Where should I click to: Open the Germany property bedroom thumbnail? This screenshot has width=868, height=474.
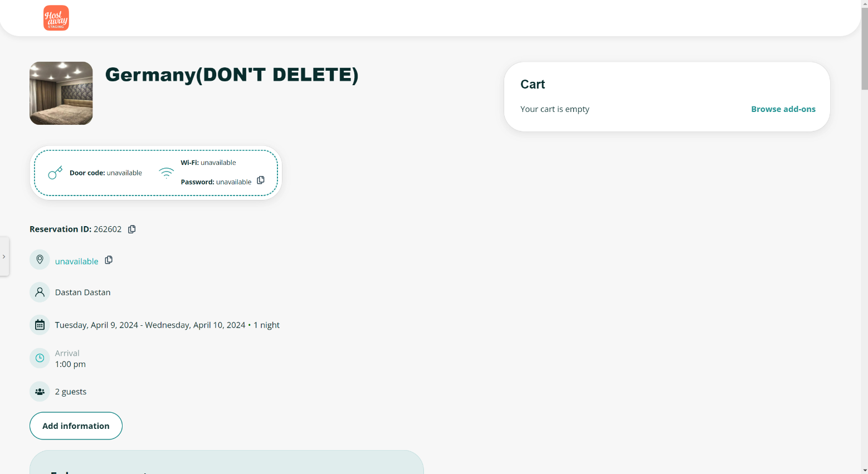[61, 93]
